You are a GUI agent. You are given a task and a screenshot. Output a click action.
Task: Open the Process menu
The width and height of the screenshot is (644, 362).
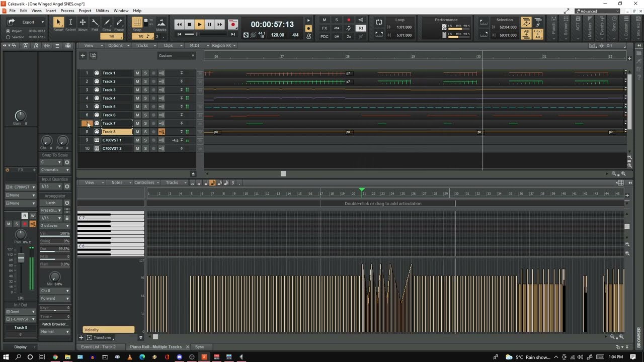(67, 11)
